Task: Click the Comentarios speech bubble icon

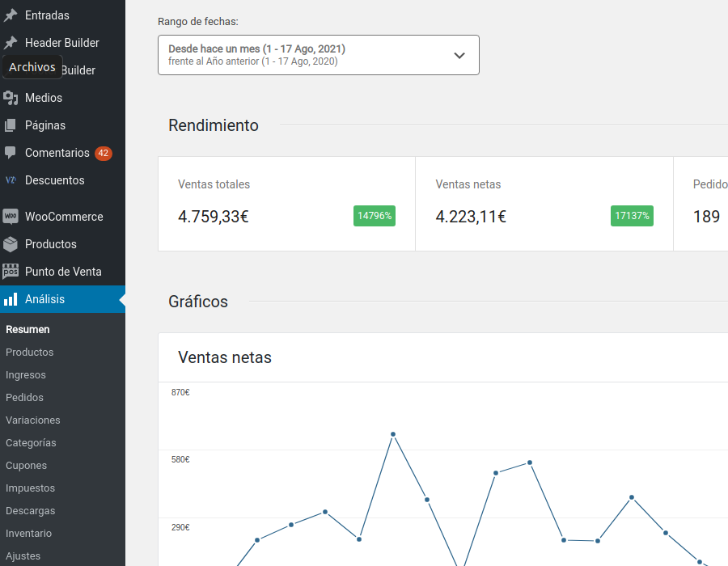Action: (x=11, y=153)
